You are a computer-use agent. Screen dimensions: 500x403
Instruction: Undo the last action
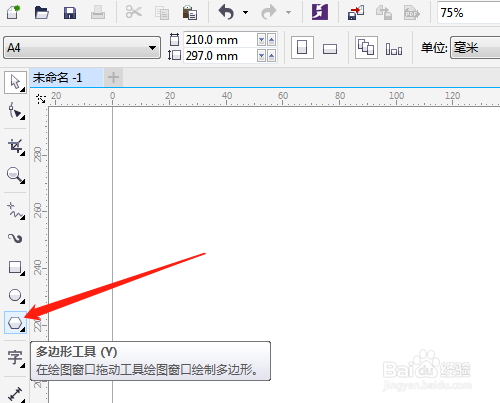click(226, 13)
